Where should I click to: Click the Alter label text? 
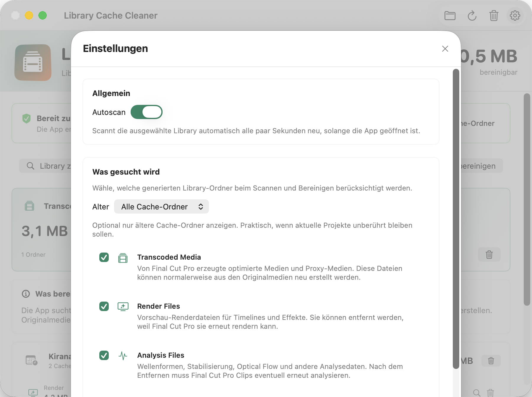tap(100, 207)
